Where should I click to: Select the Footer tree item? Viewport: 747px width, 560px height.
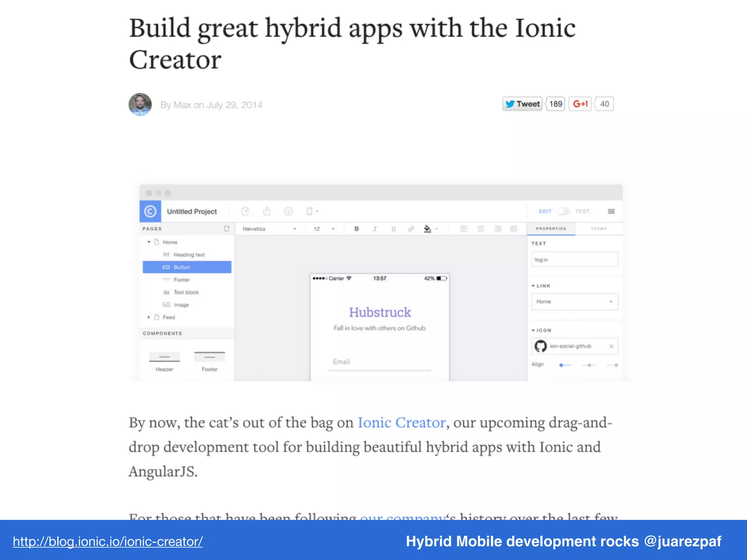[187, 280]
